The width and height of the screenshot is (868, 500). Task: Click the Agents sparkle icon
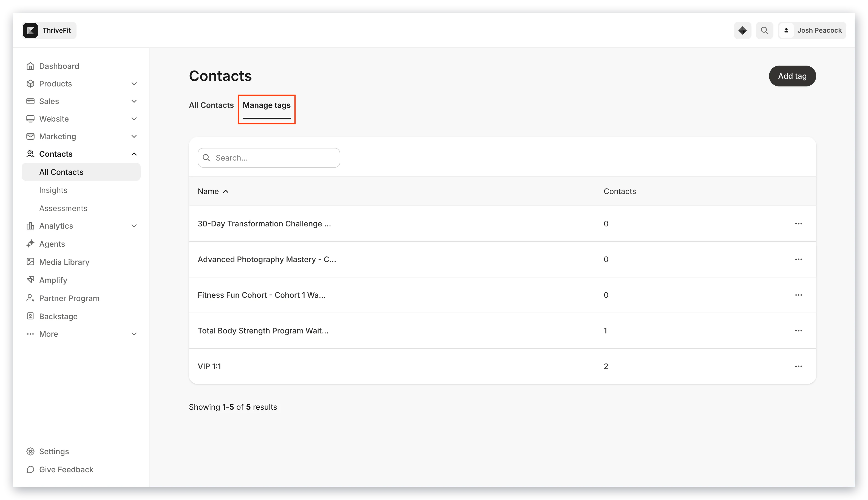[30, 244]
